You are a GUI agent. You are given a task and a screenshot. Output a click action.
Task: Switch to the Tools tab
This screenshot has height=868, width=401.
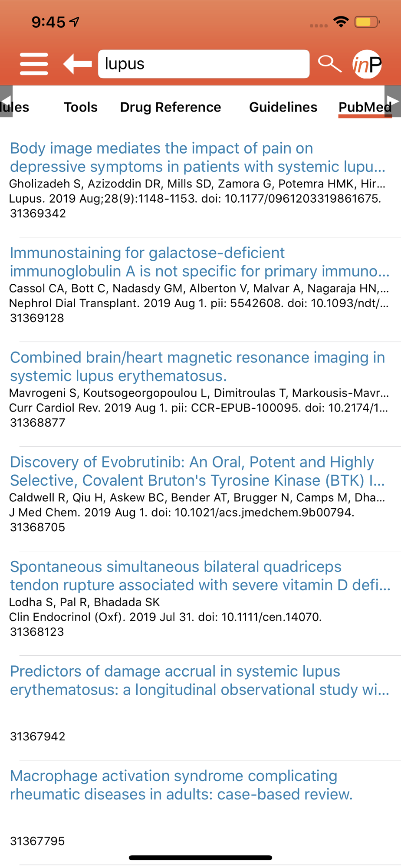click(x=81, y=107)
